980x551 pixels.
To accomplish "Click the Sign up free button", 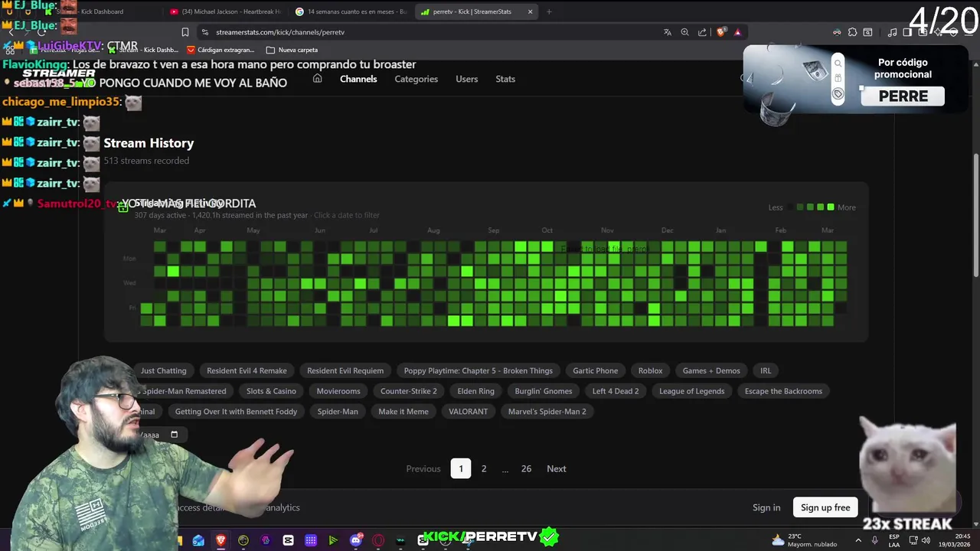I will point(825,507).
